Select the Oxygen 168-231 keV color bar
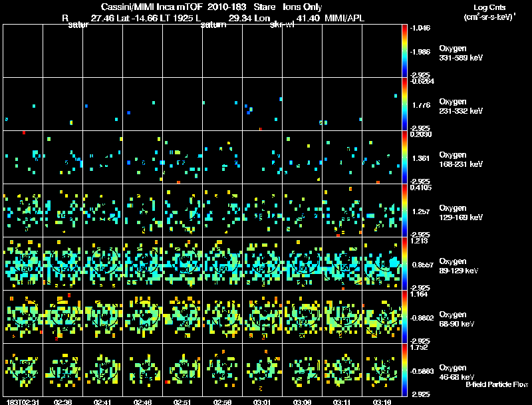532x405 pixels. [405, 157]
